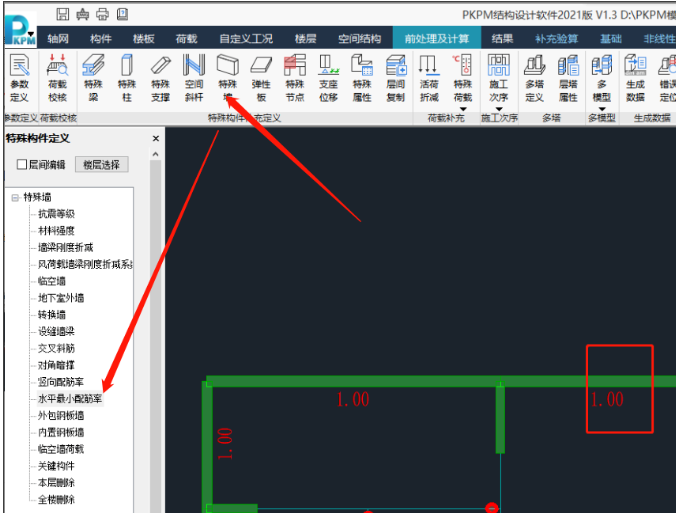The width and height of the screenshot is (676, 513).
Task: Open 参数定义 parameter definition tool
Action: pos(19,78)
